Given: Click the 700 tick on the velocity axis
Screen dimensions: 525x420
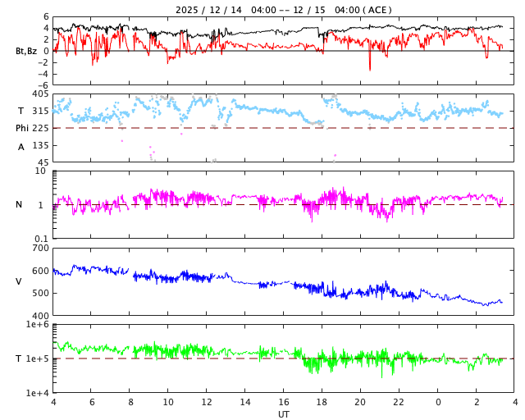Looking at the screenshot, I should [x=39, y=248].
